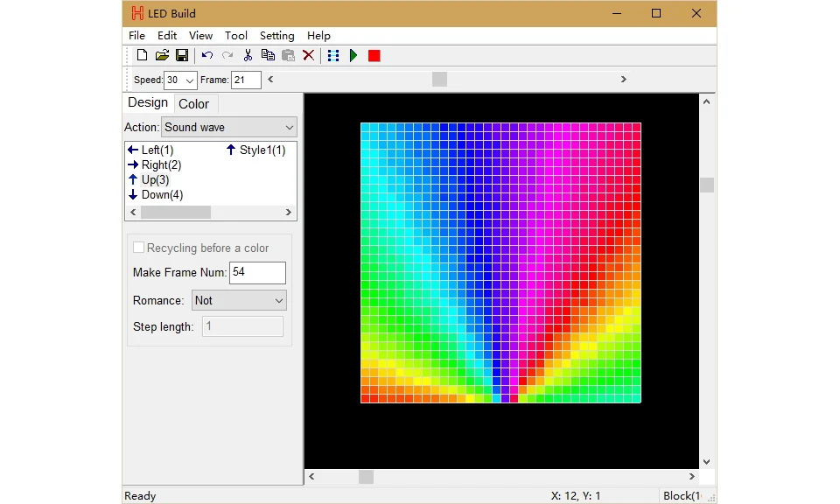Click canvas horizontal scrollbar thumb
The height and width of the screenshot is (504, 840).
[x=366, y=477]
